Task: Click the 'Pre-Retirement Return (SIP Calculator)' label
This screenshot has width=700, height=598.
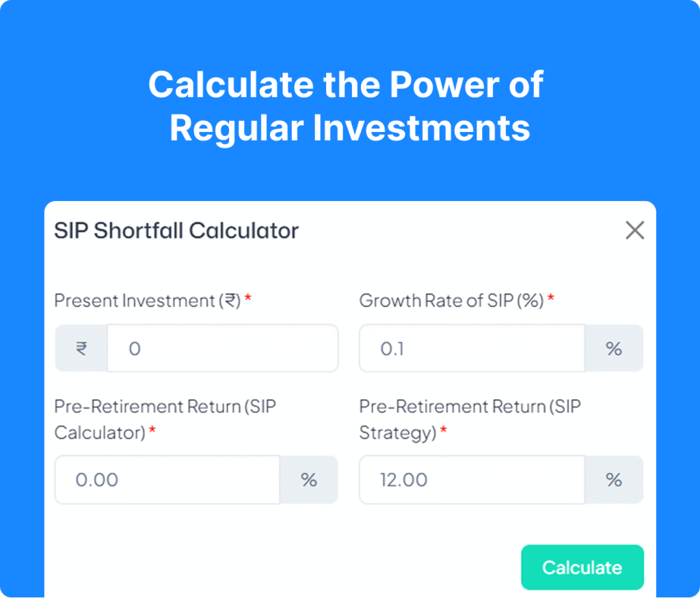Action: 165,419
